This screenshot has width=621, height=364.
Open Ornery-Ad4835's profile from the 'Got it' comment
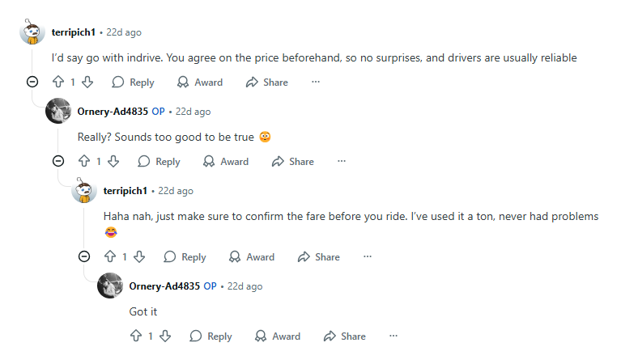pos(164,286)
